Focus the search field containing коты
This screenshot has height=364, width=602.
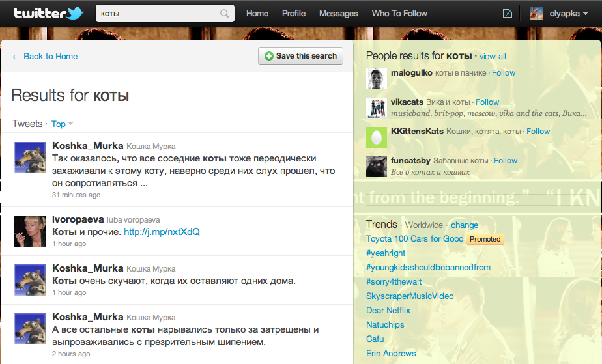[165, 14]
